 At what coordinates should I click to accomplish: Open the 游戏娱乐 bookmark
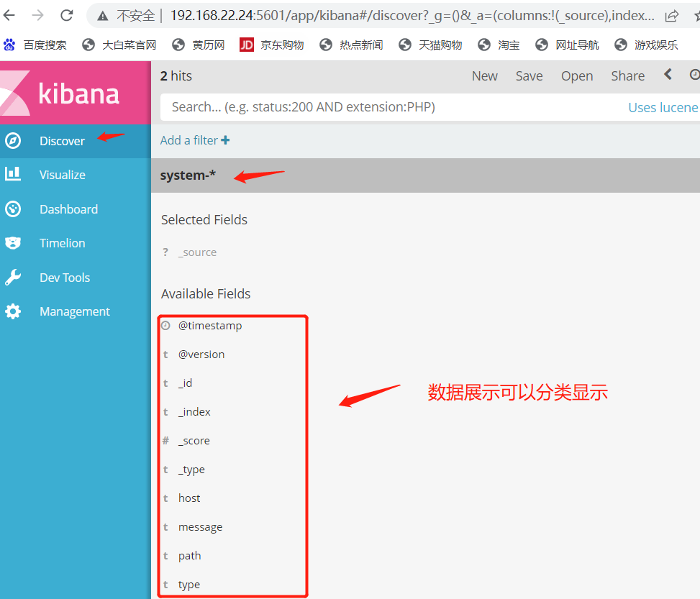click(x=646, y=45)
